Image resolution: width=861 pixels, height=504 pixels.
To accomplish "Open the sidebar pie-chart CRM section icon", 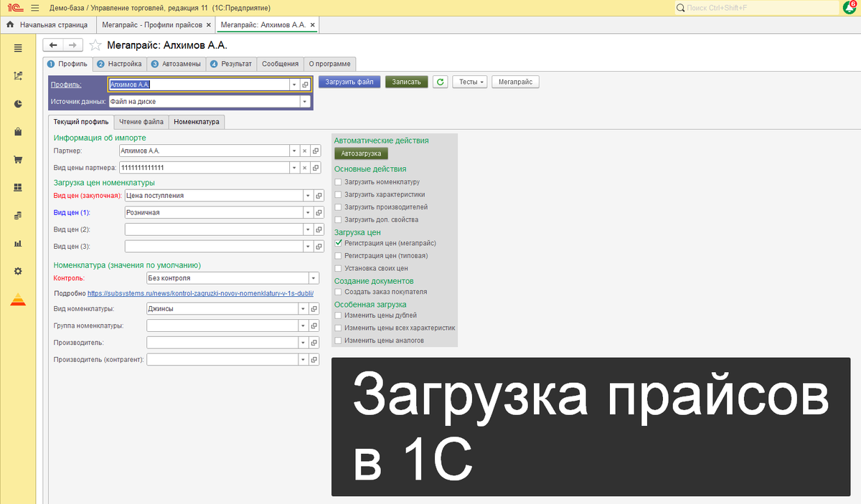I will 18,103.
